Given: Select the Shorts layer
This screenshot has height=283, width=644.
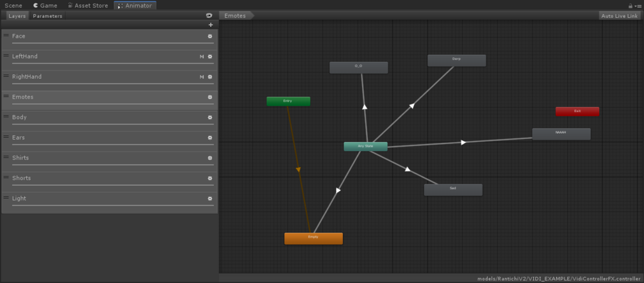Looking at the screenshot, I should (110, 182).
